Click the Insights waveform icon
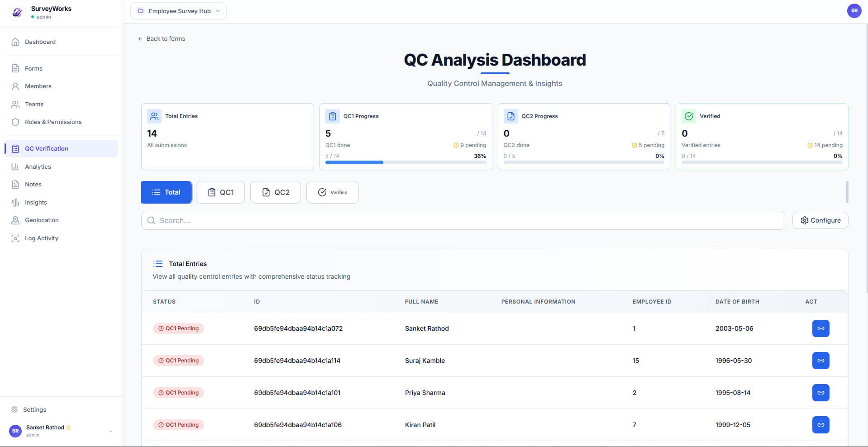This screenshot has width=868, height=447. 15,203
